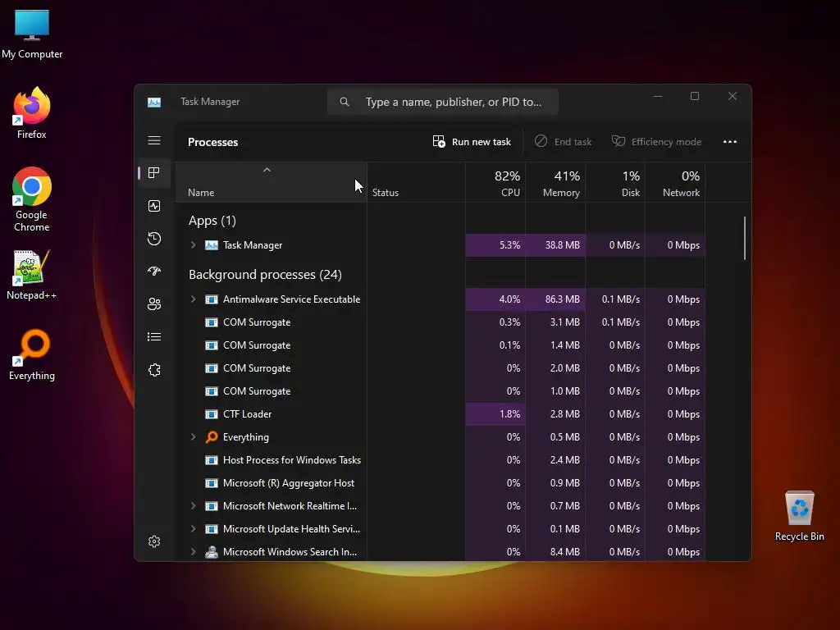The height and width of the screenshot is (630, 840).
Task: Click Run new task button
Action: coord(472,142)
